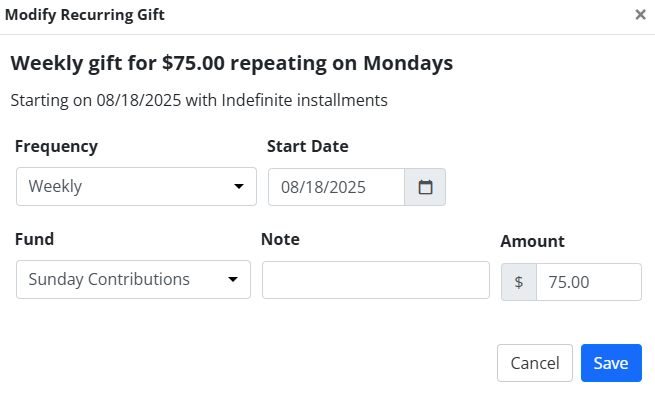Open the Start Date calendar picker icon

[x=425, y=187]
